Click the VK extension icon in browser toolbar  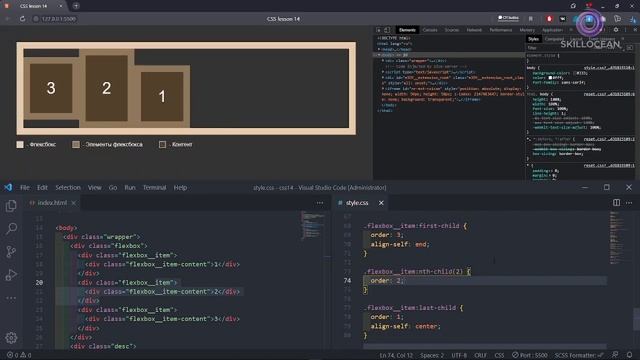click(x=563, y=19)
